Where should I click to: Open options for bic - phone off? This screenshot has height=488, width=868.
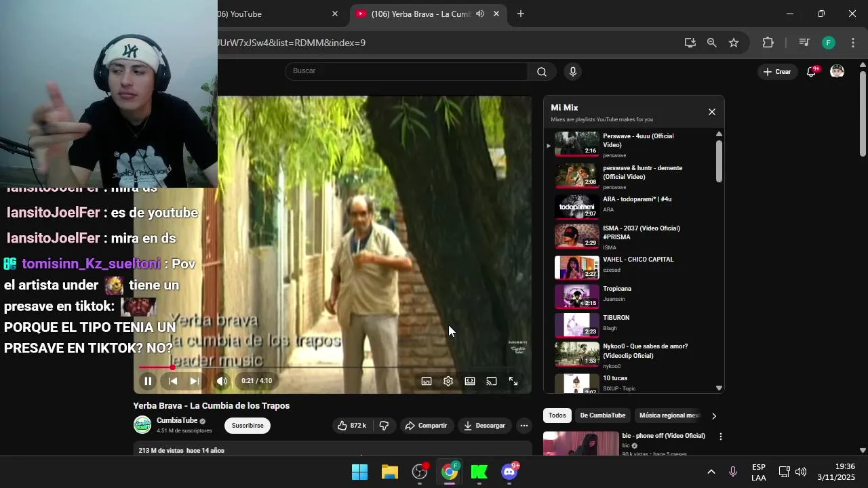pos(720,436)
